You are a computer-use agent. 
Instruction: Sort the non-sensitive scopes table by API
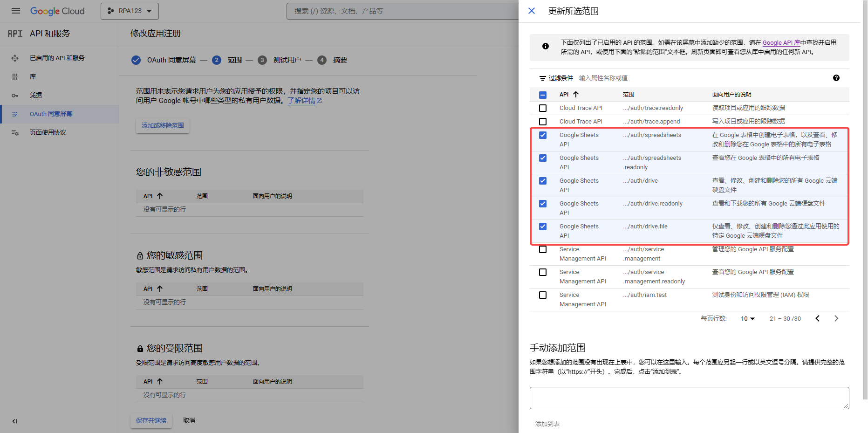(153, 196)
